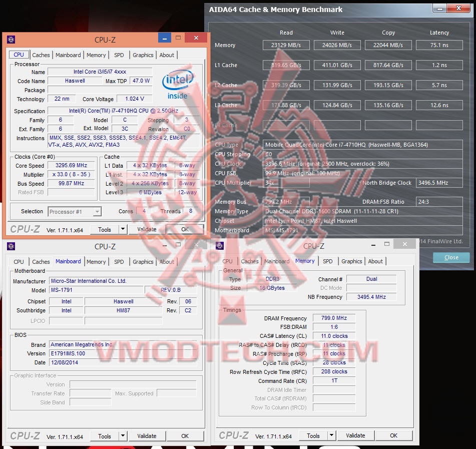Click Bus Speed value 99.87 MHz
Screen dimensions: 476x449
[72, 183]
